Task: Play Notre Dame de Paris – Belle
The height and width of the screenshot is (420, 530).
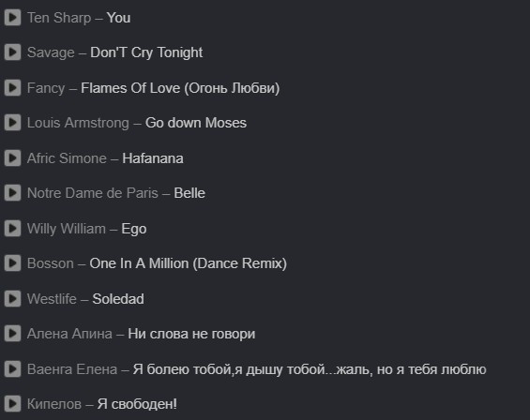Action: tap(12, 193)
